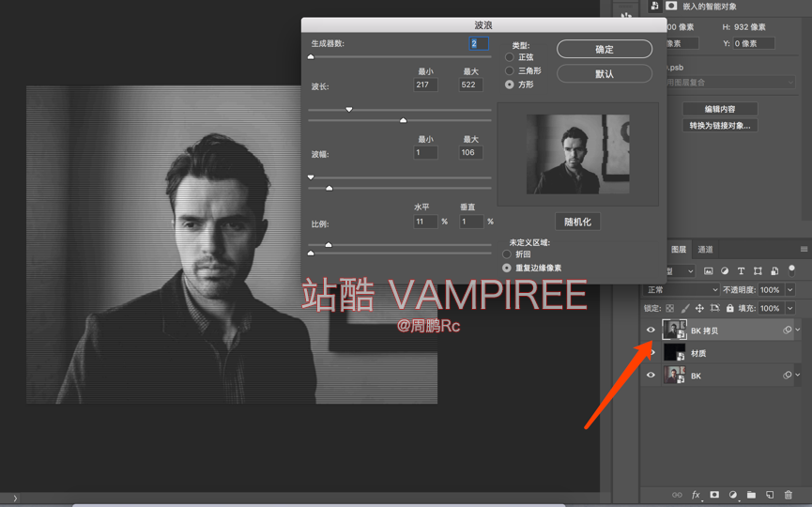Click the 默认 button
The height and width of the screenshot is (507, 812).
point(605,73)
